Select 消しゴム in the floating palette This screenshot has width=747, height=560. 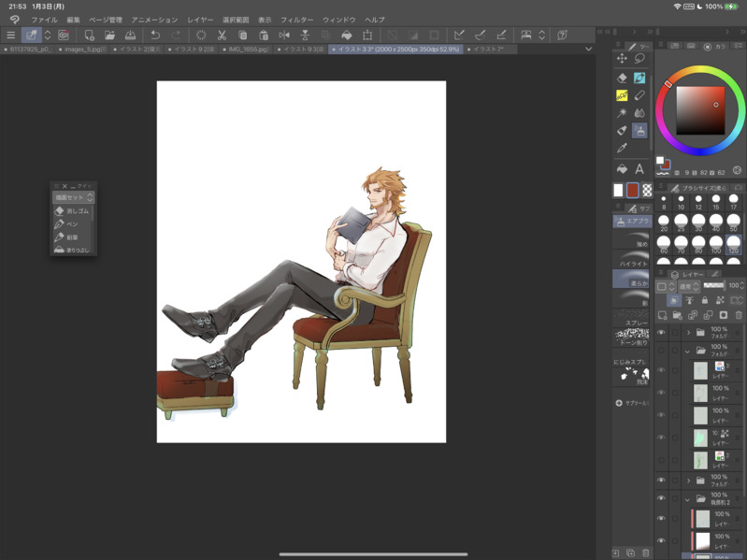73,211
